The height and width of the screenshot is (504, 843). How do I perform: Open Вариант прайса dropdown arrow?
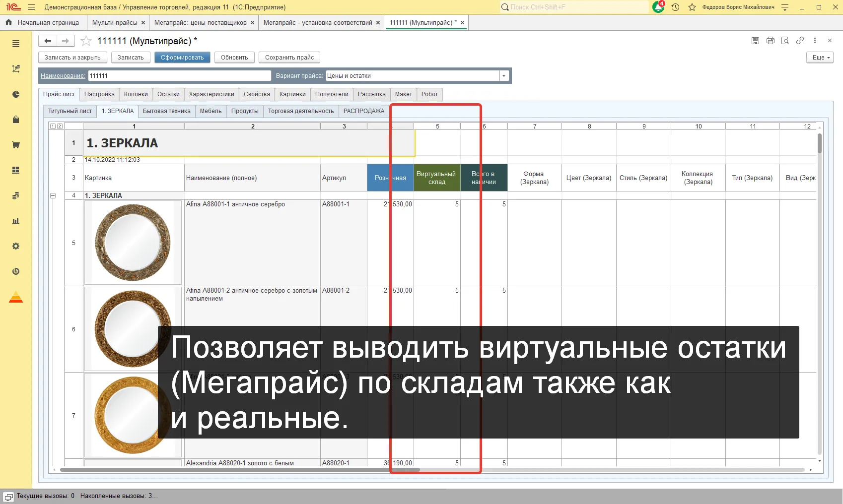point(504,76)
